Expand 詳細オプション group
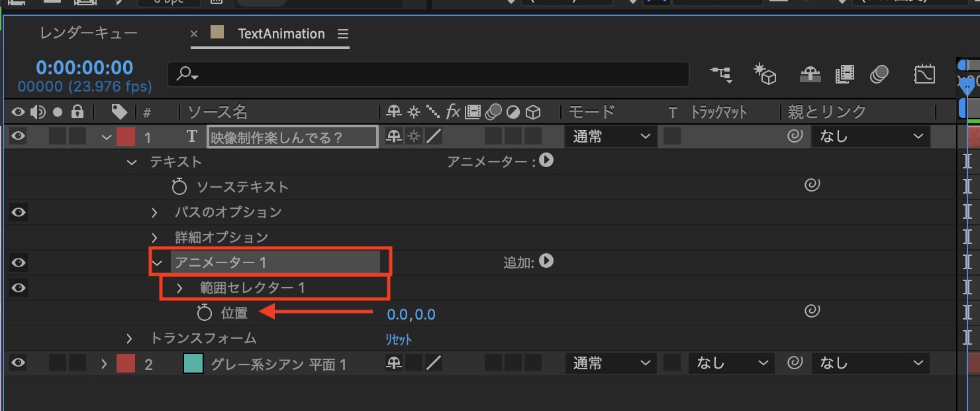This screenshot has width=980, height=411. [x=154, y=238]
